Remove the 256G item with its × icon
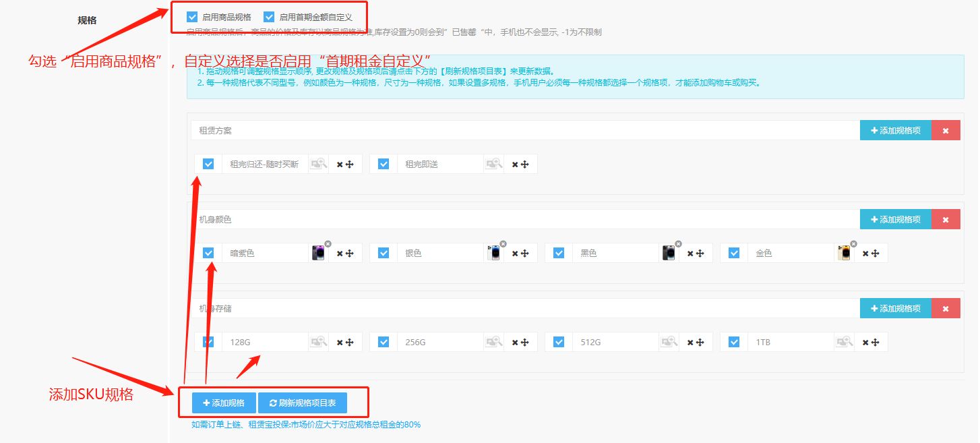 (x=515, y=343)
